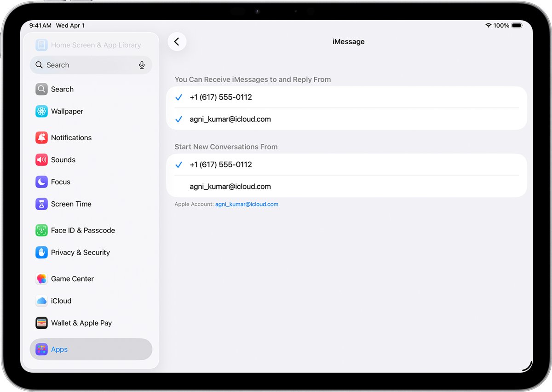Tap the iMessage page title

click(x=349, y=42)
